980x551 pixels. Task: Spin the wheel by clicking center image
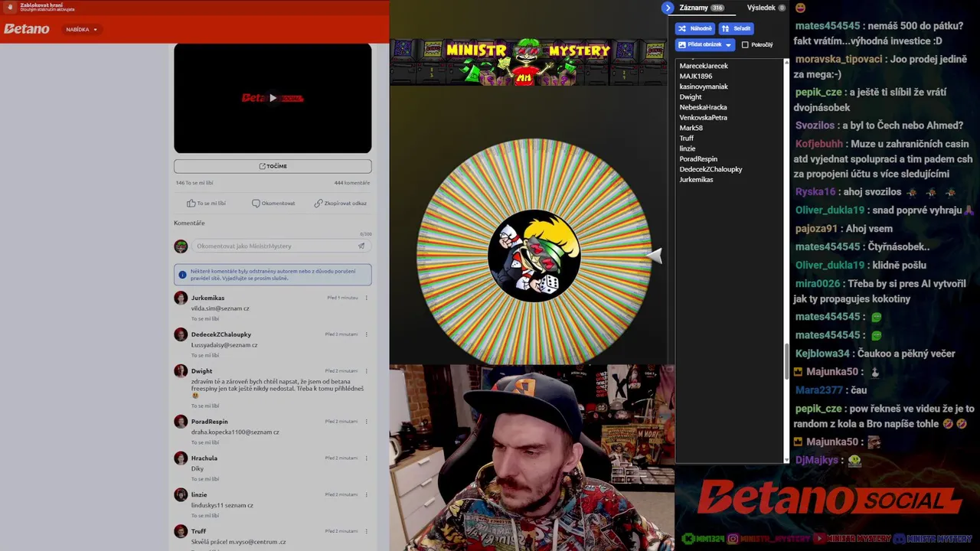pyautogui.click(x=534, y=256)
